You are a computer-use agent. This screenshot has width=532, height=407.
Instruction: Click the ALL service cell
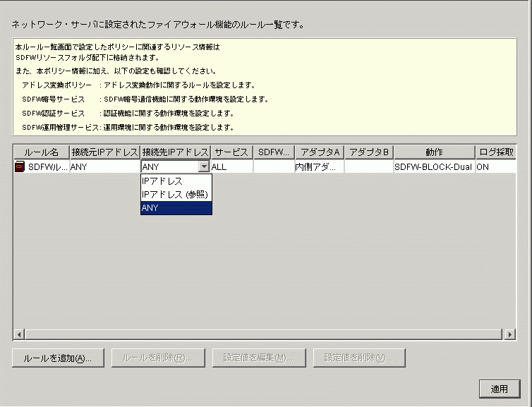232,167
